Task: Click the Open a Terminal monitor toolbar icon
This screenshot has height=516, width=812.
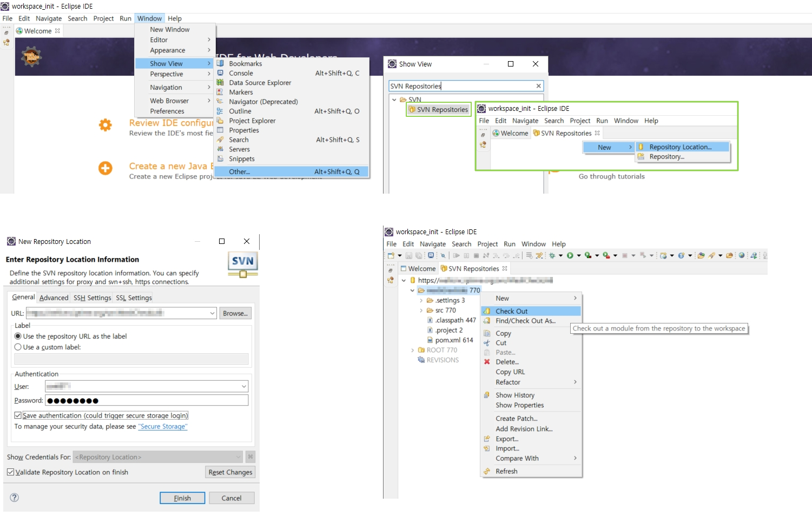Action: 431,255
